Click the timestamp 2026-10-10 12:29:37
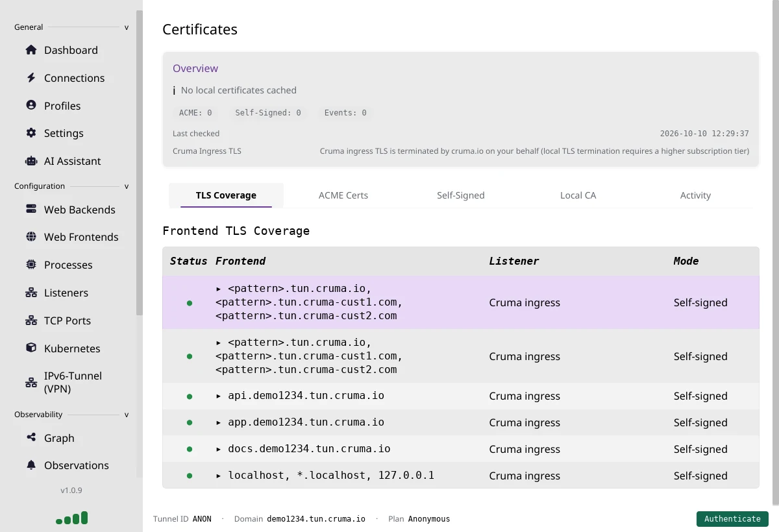The image size is (779, 532). pyautogui.click(x=704, y=134)
